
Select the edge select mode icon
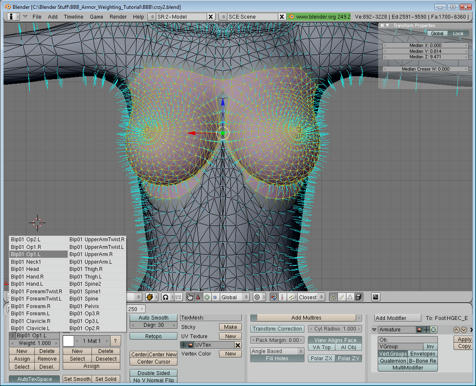342,297
